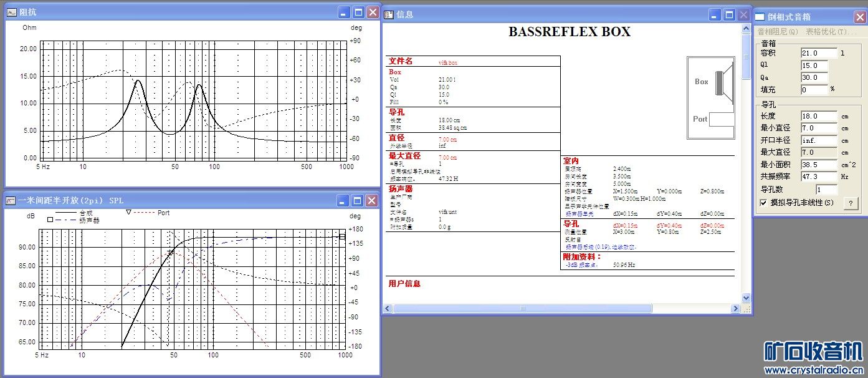868x378 pixels.
Task: Click the 长度 port length field
Action: coord(819,116)
